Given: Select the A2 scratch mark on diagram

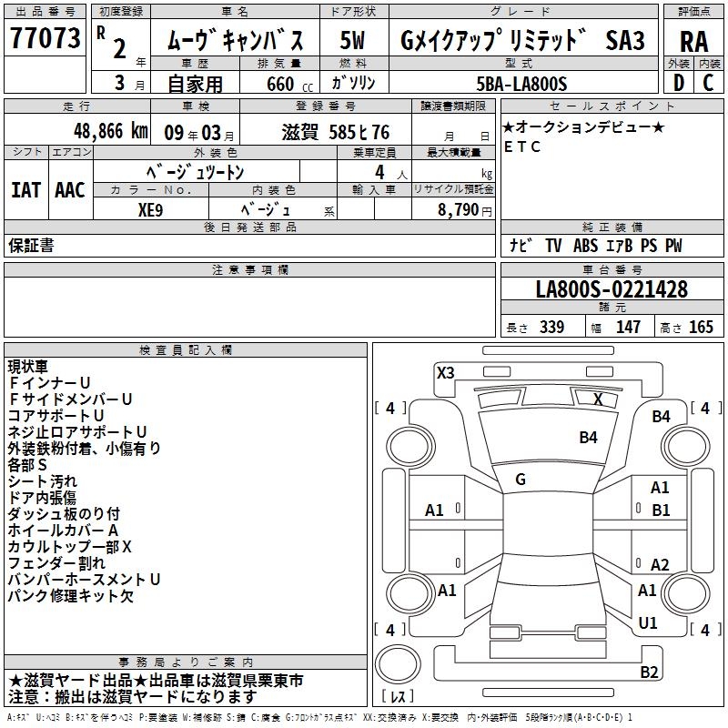Looking at the screenshot, I should (x=660, y=565).
